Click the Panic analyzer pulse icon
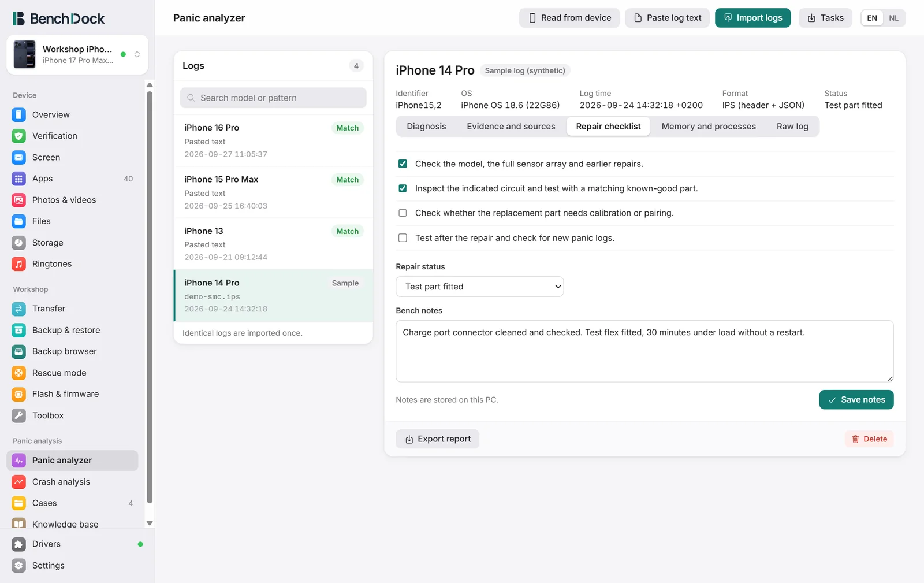 [x=19, y=461]
